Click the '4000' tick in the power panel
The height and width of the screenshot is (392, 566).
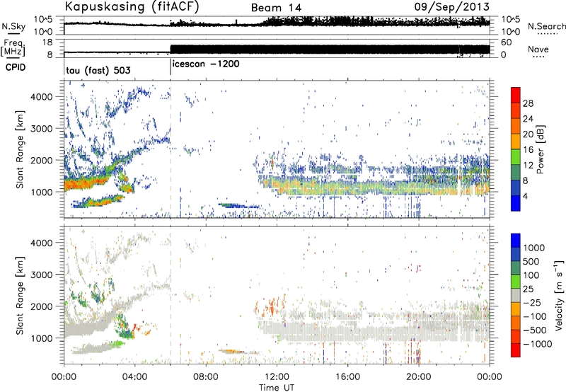coord(42,97)
